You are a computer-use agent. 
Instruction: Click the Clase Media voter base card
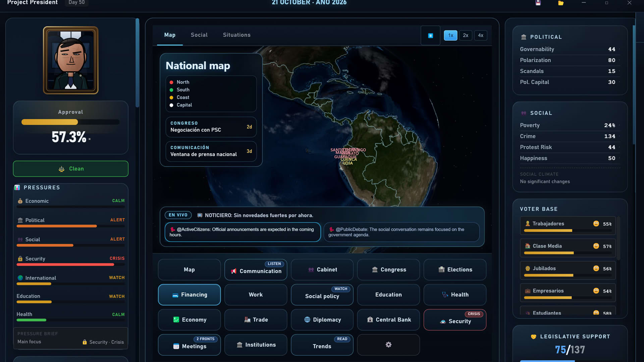click(568, 248)
